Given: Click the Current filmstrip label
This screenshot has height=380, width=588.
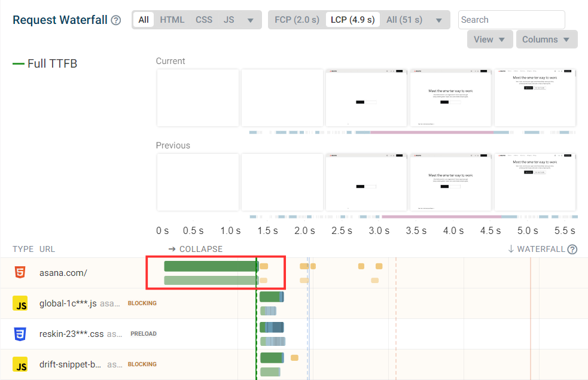Looking at the screenshot, I should click(170, 61).
